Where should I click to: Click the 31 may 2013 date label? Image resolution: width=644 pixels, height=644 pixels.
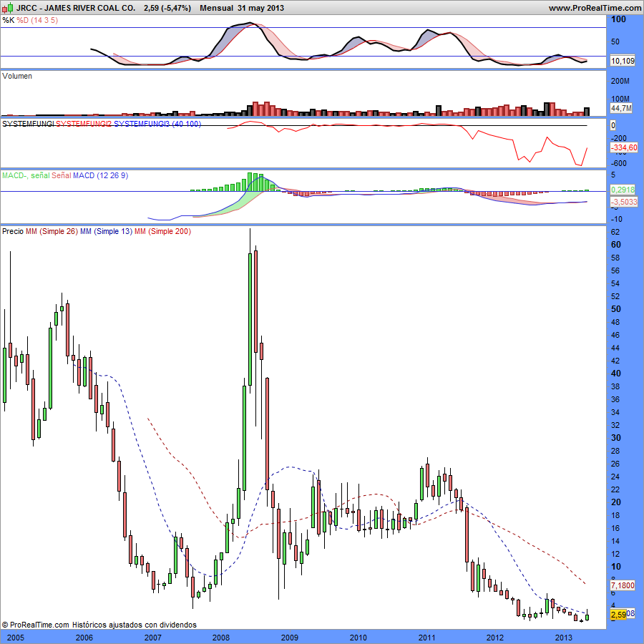260,8
